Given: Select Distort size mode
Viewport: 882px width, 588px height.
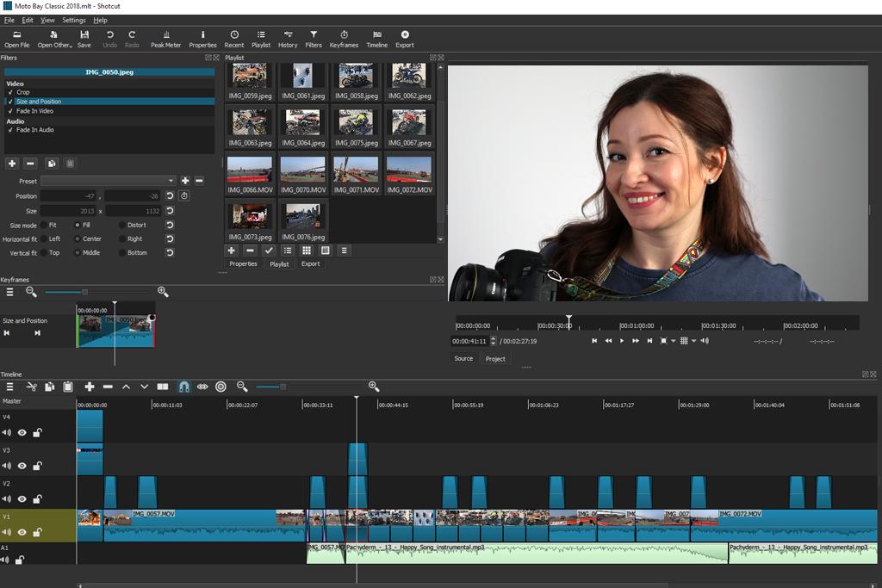Looking at the screenshot, I should point(122,225).
